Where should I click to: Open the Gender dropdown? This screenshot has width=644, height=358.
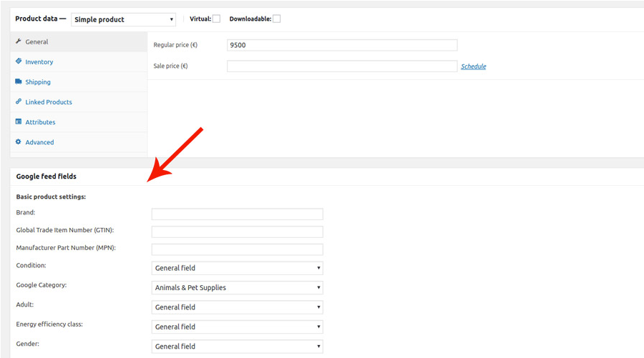pos(237,347)
